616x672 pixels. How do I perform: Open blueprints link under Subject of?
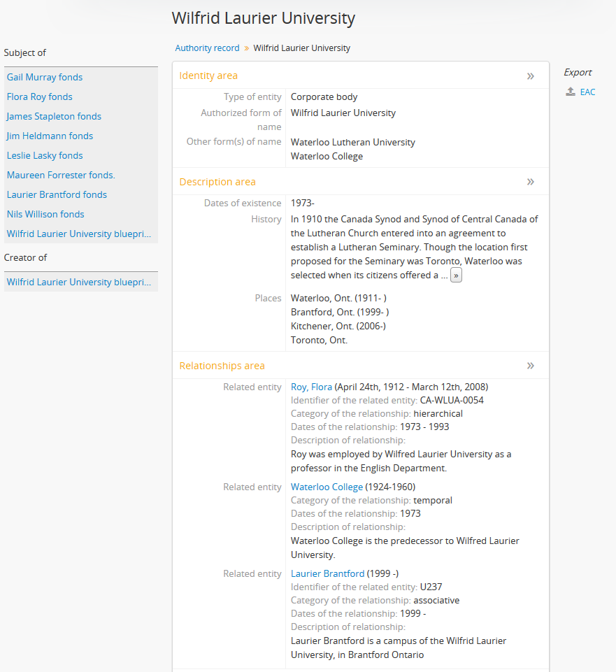point(79,234)
